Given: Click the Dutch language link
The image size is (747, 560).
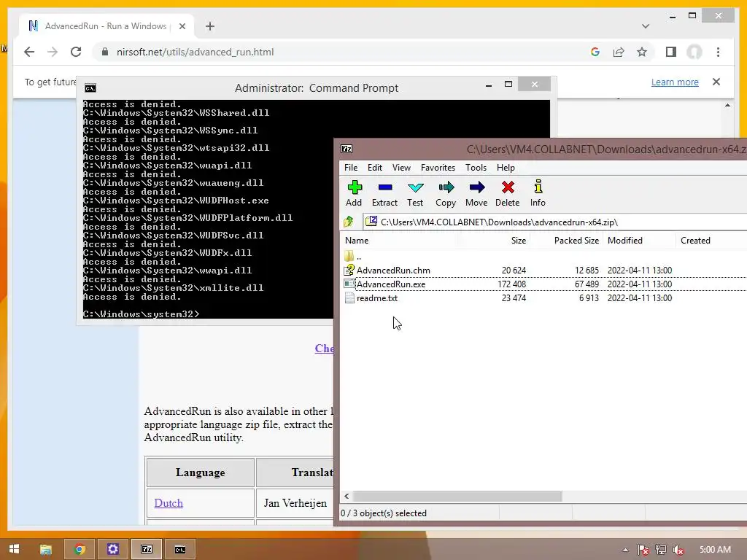Looking at the screenshot, I should point(169,503).
